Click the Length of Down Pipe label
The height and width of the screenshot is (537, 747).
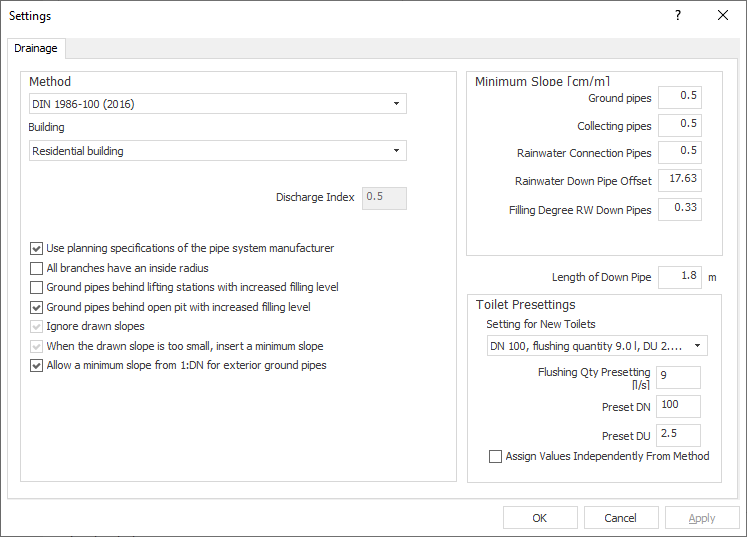pyautogui.click(x=601, y=277)
